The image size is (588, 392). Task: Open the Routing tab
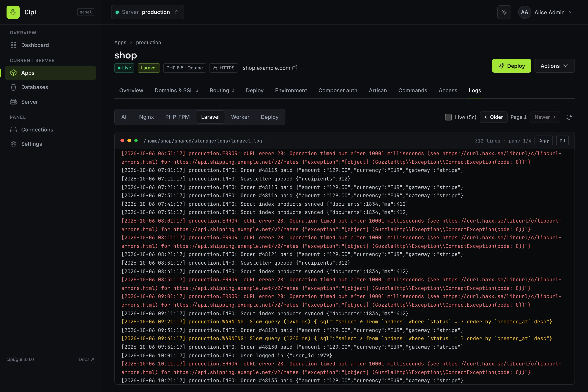(x=222, y=90)
